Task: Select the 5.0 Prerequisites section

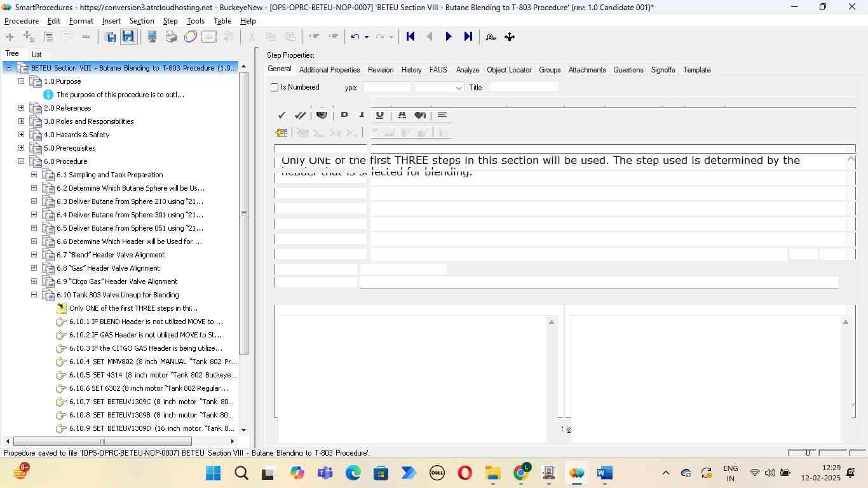Action: click(70, 148)
